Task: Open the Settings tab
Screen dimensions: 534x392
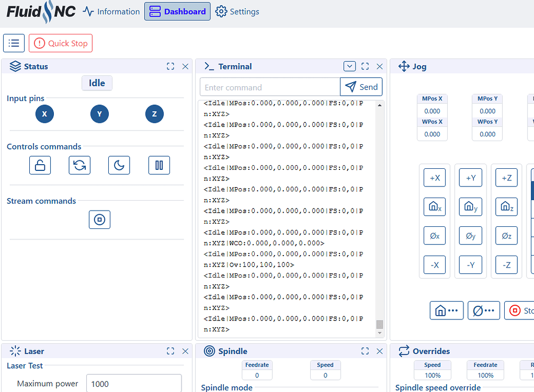Action: (237, 11)
